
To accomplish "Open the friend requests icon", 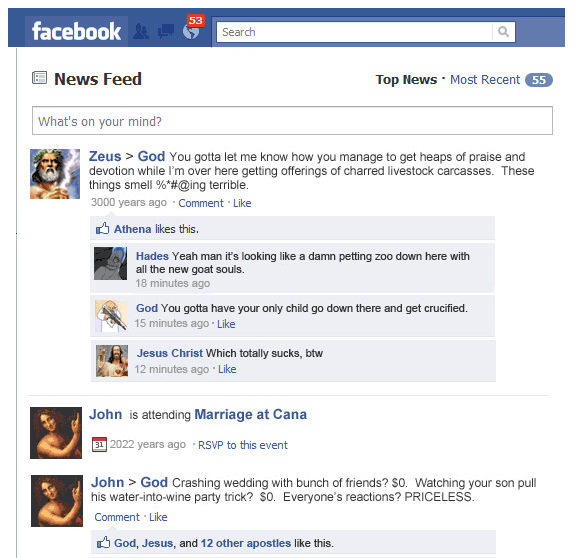I will tap(141, 32).
